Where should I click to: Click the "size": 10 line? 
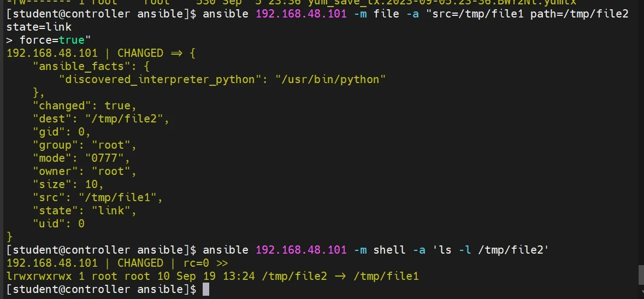click(68, 184)
